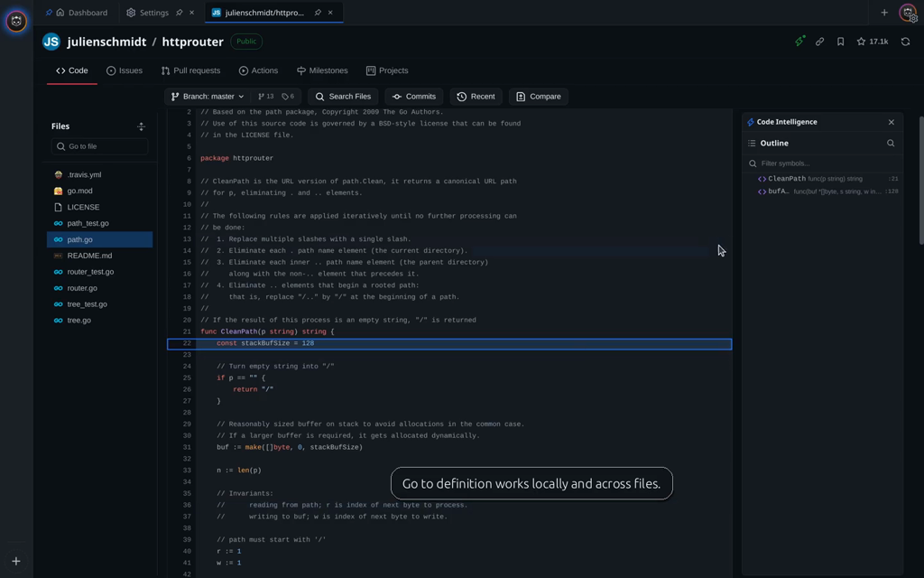This screenshot has width=924, height=578.
Task: Pin the Settings tab
Action: coord(180,13)
